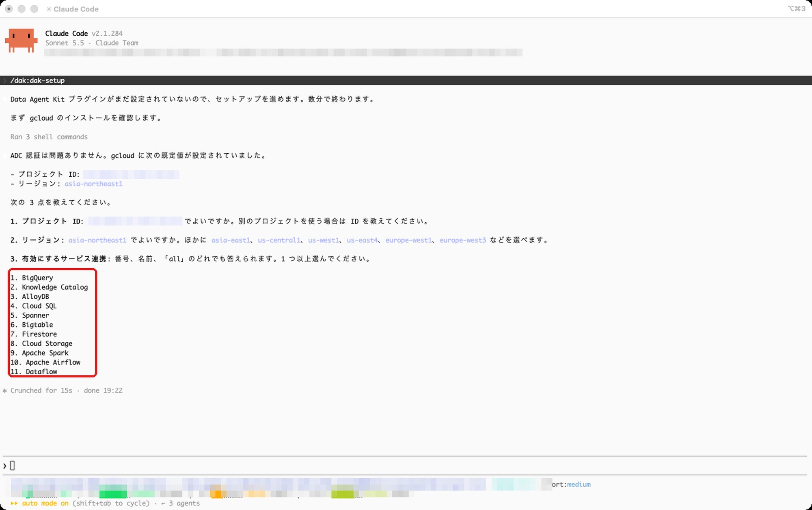Click the asia-east1 region option
The width and height of the screenshot is (812, 510).
coord(231,240)
